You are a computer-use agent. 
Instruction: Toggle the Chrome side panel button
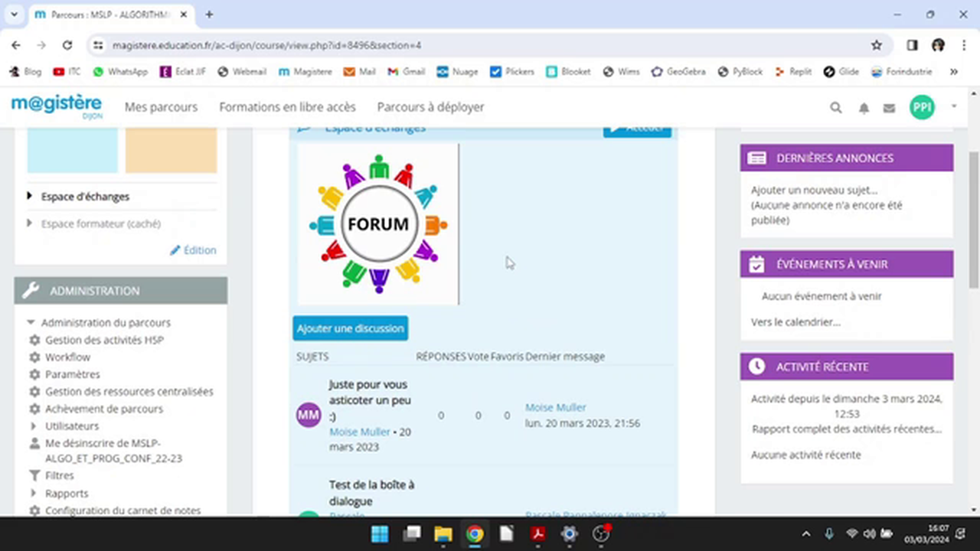pyautogui.click(x=912, y=45)
